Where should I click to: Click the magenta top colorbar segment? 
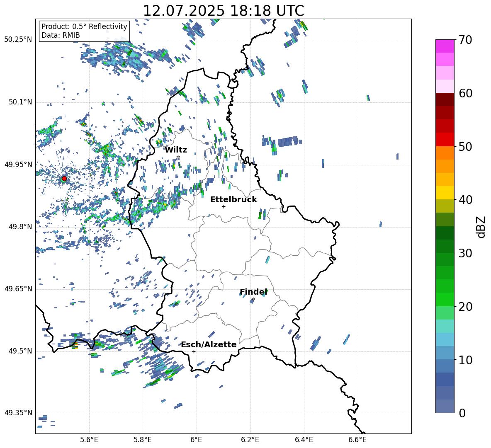445,46
